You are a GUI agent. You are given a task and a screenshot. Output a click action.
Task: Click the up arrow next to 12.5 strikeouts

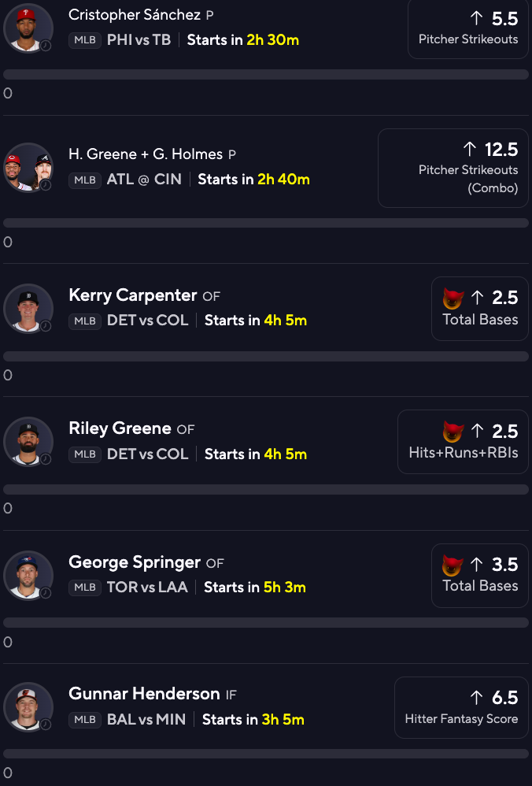[469, 149]
